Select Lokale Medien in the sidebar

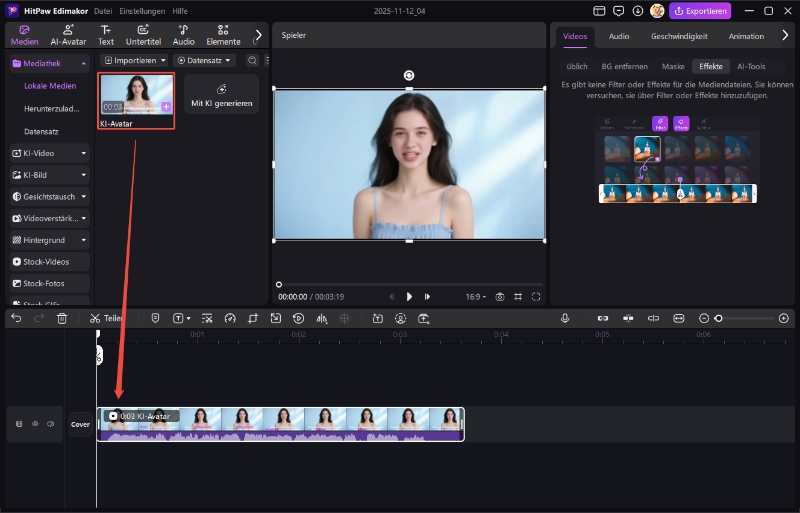click(x=50, y=86)
